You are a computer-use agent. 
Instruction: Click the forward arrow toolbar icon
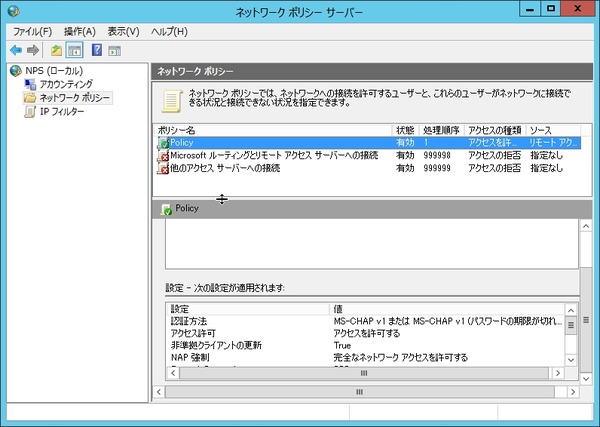coord(33,50)
